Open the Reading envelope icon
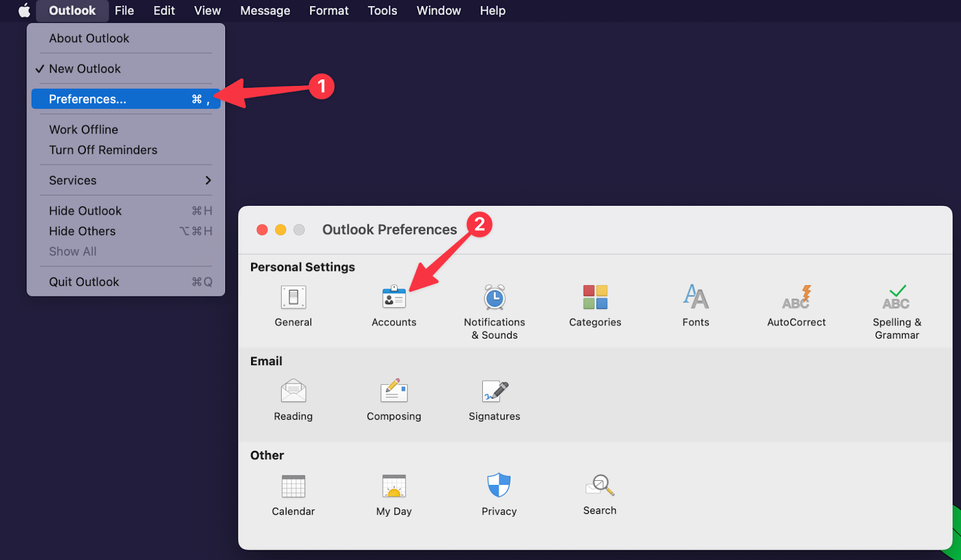This screenshot has height=560, width=961. click(293, 391)
